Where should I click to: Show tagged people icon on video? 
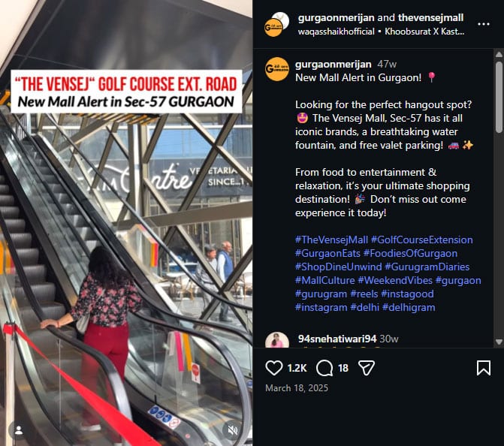19,430
